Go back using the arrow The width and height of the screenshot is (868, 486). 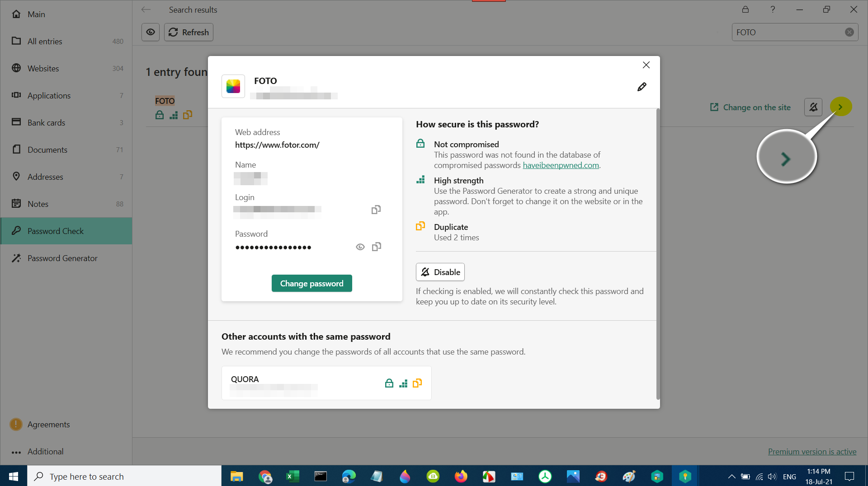pos(146,9)
